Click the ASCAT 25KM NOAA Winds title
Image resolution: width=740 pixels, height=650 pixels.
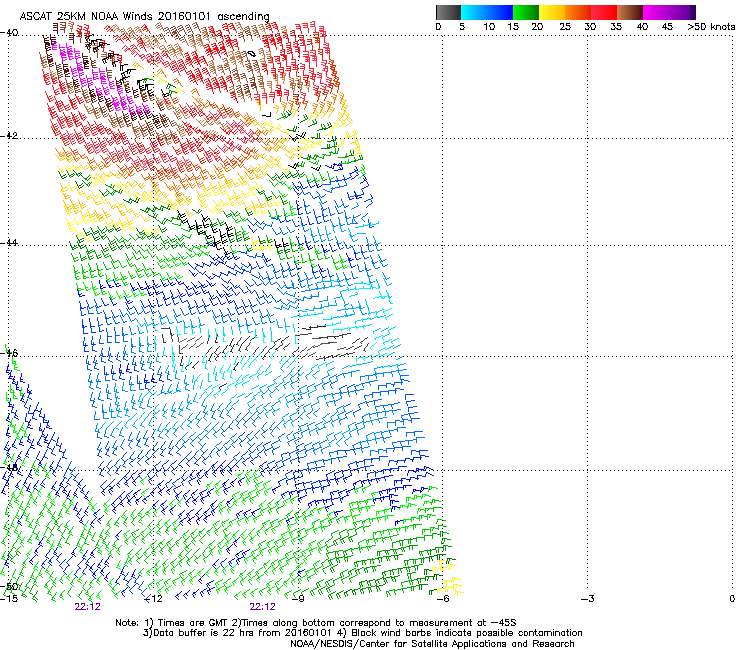click(x=144, y=16)
